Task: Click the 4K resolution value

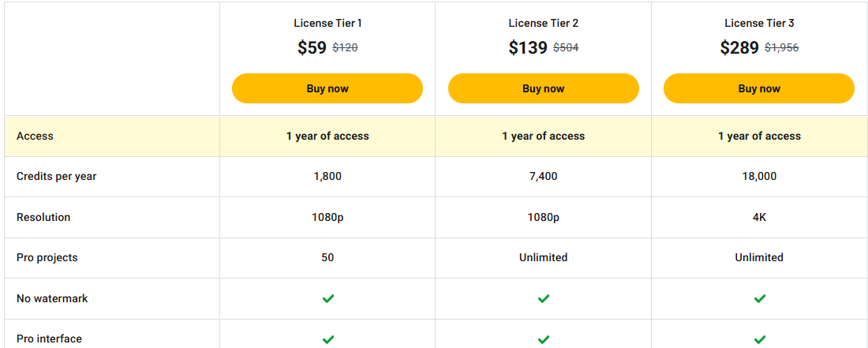Action: [x=759, y=217]
